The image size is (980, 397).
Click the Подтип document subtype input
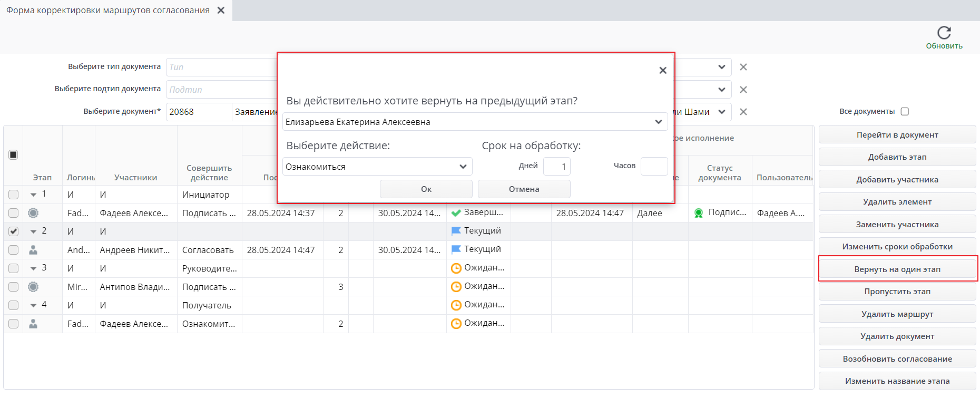[221, 90]
